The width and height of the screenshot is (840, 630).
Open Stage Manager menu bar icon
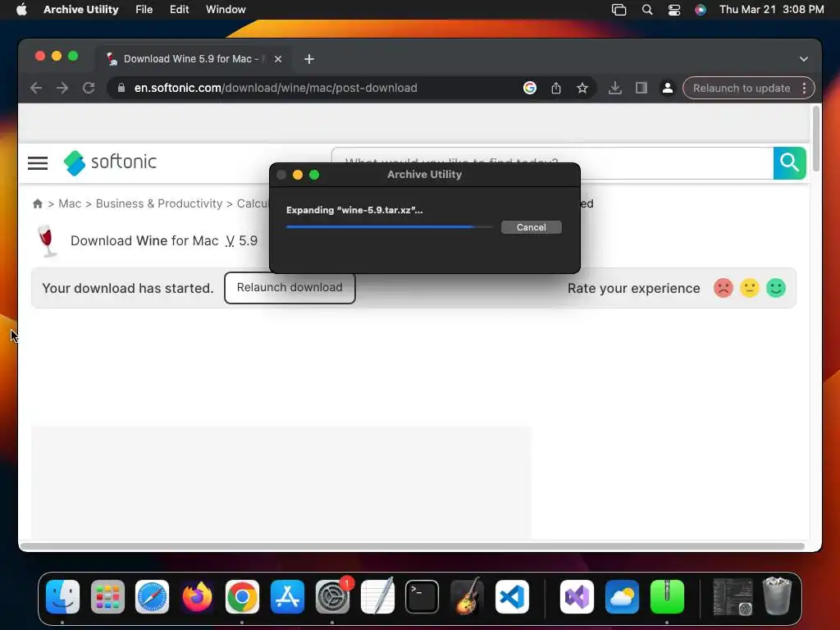click(619, 10)
